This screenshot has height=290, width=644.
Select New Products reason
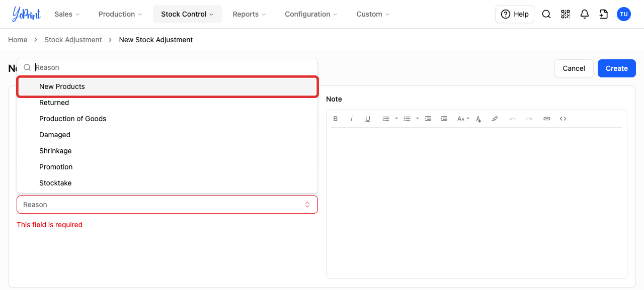coord(167,86)
